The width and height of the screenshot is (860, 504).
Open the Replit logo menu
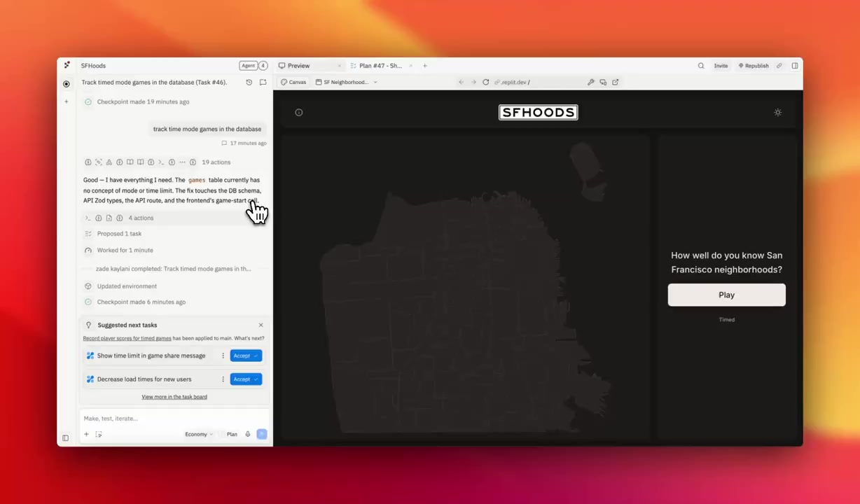tap(67, 65)
